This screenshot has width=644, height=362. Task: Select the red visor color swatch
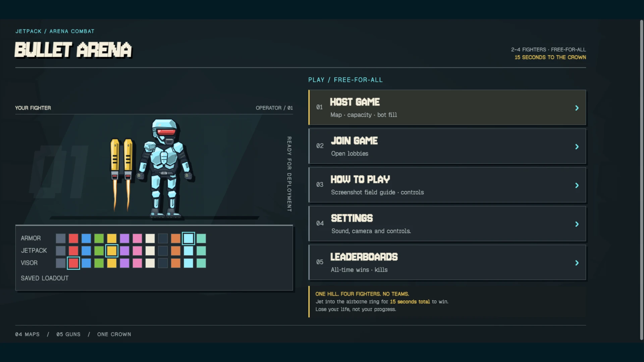(73, 263)
